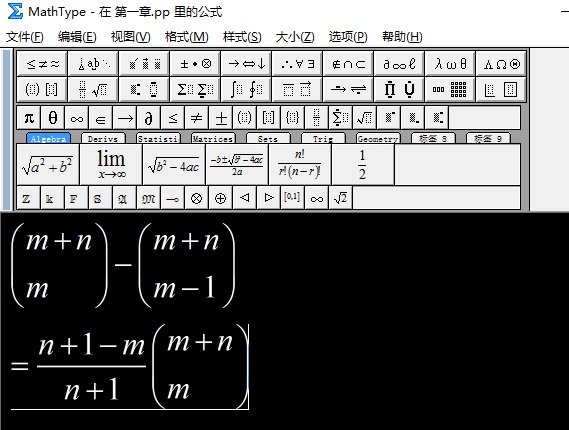Viewport: 569px width, 430px height.
Task: Insert fraction template from small bar
Action: pyautogui.click(x=316, y=118)
